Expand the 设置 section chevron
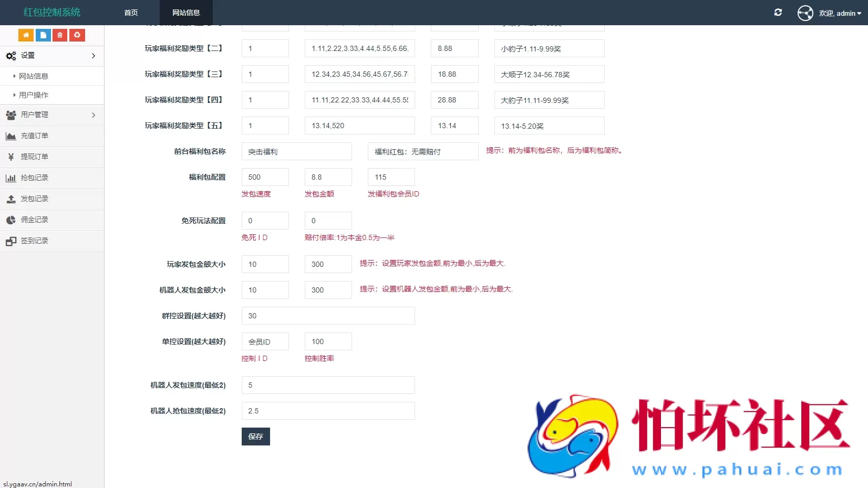 coord(94,56)
